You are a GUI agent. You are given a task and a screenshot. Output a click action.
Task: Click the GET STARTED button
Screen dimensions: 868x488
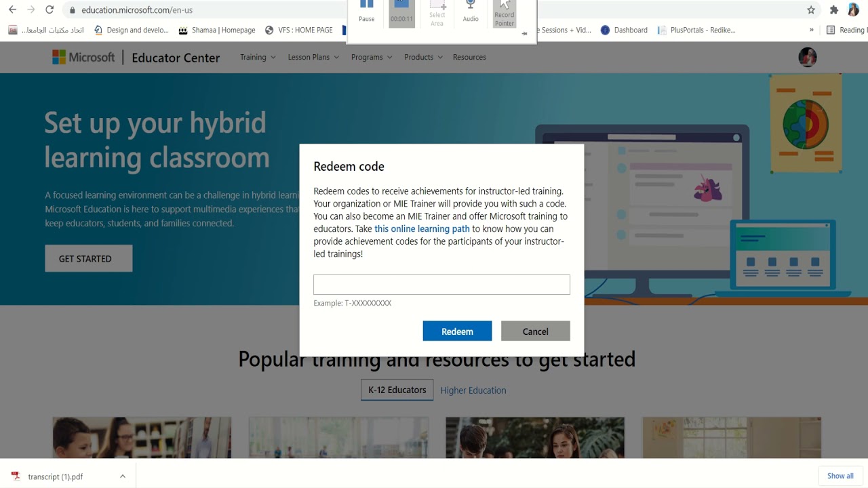click(x=88, y=258)
